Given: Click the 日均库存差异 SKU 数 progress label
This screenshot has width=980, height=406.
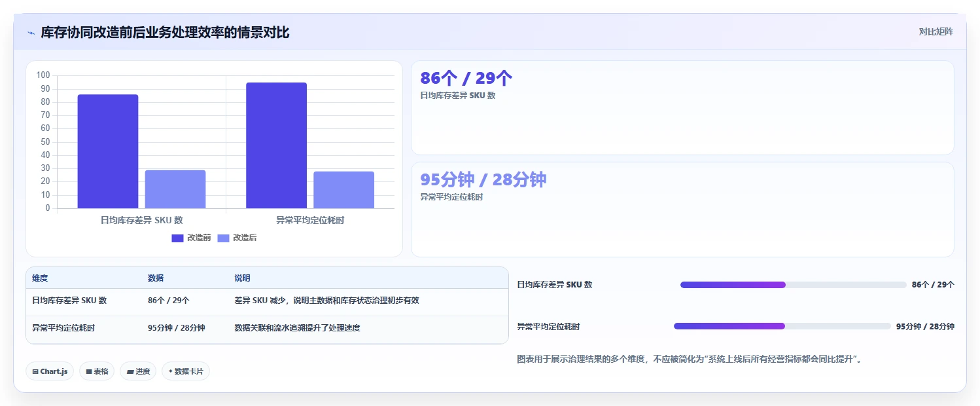Looking at the screenshot, I should [555, 285].
